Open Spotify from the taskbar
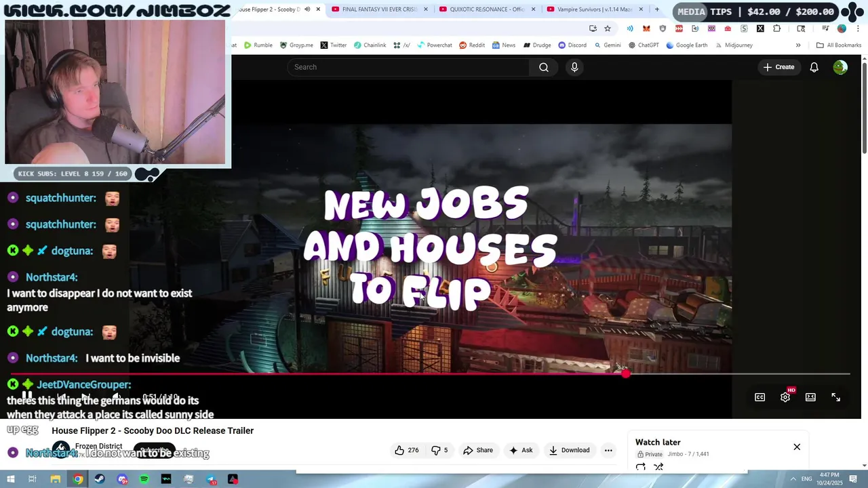Image resolution: width=868 pixels, height=488 pixels. (144, 479)
